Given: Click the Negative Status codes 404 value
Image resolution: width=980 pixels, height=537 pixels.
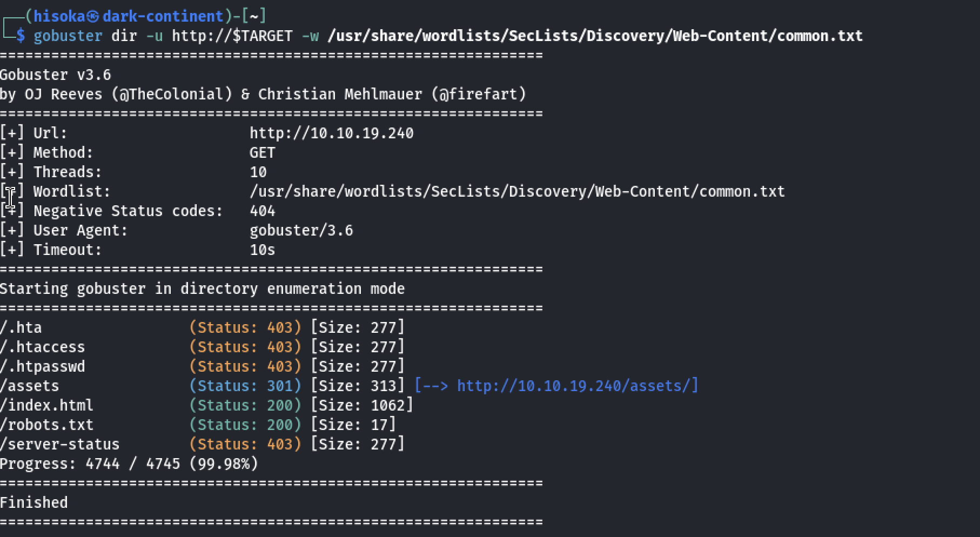Looking at the screenshot, I should (x=262, y=211).
